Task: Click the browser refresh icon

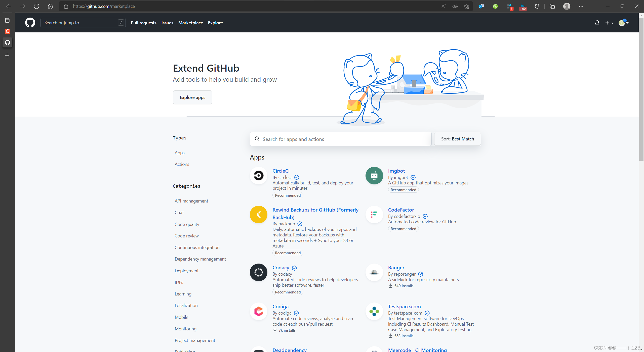Action: pos(36,6)
